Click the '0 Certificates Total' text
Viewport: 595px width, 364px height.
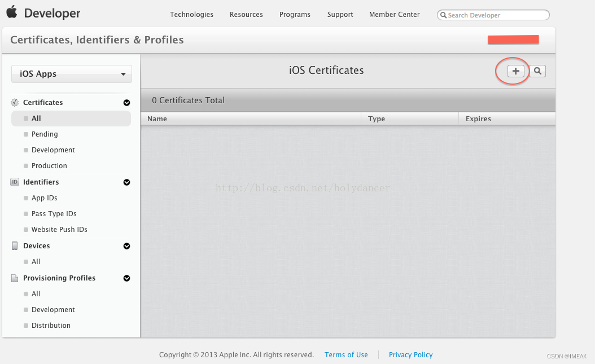[188, 100]
